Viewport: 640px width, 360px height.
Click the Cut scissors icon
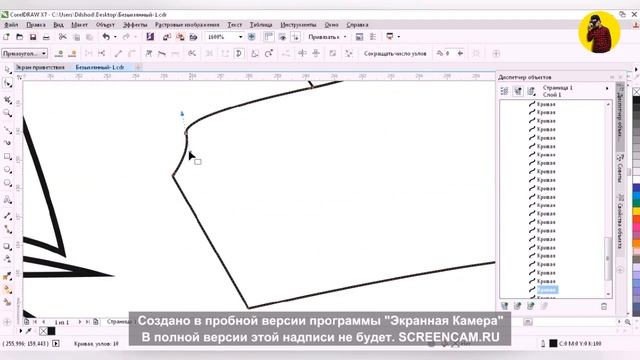point(62,37)
